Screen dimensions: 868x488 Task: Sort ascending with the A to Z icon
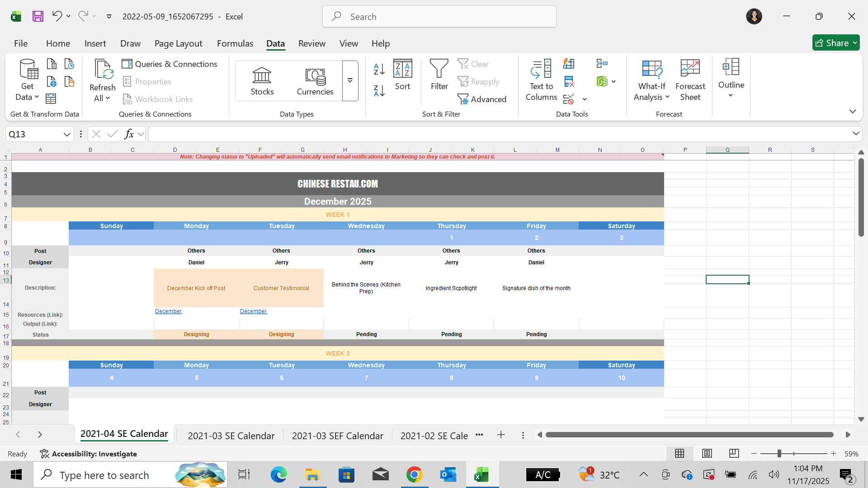coord(379,69)
